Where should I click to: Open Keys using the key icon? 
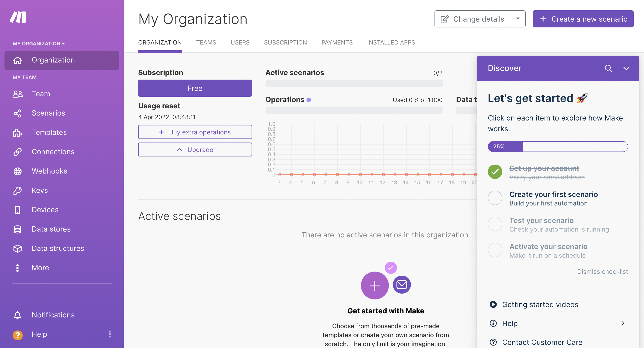point(18,190)
